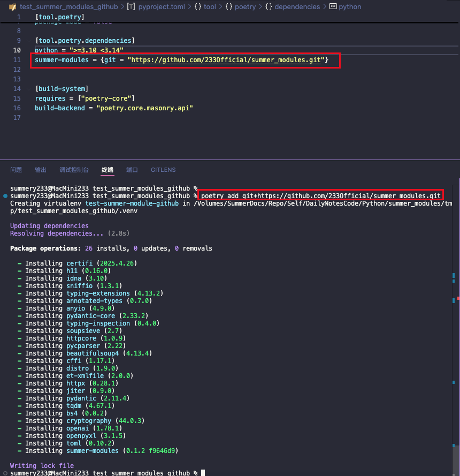Screen dimensions: 460x476
Task: Click the 'python' breadcrumb symbol
Action: click(x=350, y=6)
